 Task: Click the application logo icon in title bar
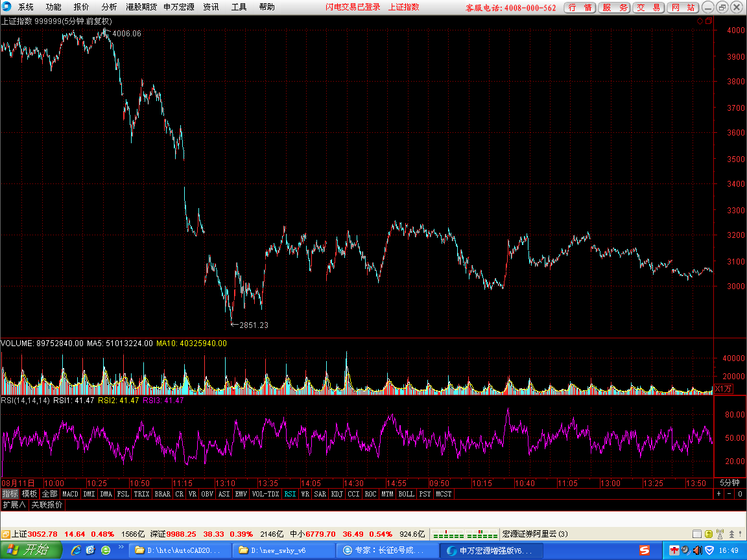click(6, 6)
